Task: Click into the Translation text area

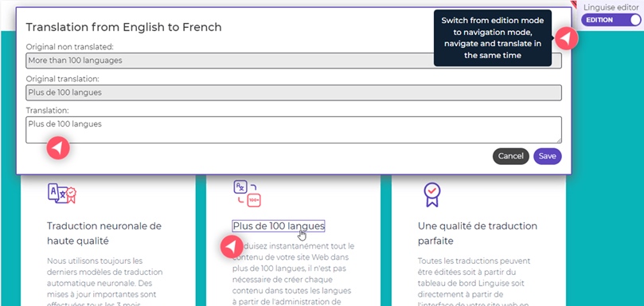Action: (x=294, y=130)
